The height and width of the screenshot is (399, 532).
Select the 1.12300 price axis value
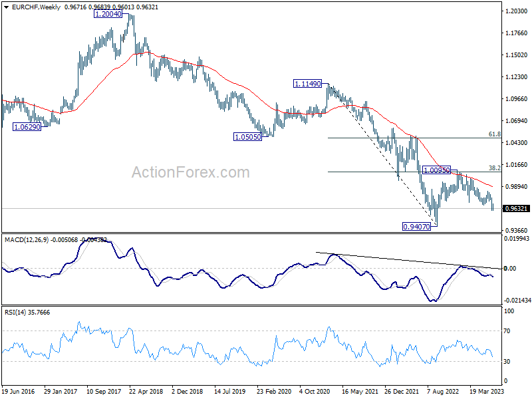(x=517, y=77)
